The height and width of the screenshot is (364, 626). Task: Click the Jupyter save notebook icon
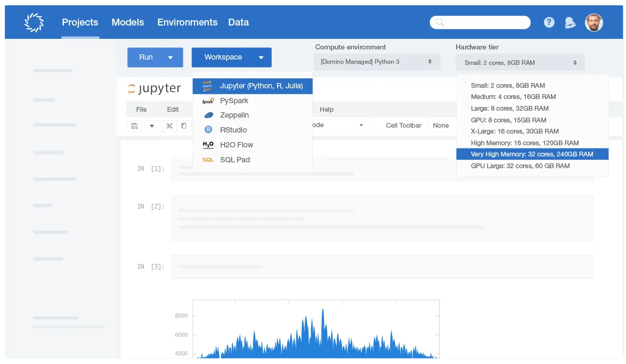[134, 126]
